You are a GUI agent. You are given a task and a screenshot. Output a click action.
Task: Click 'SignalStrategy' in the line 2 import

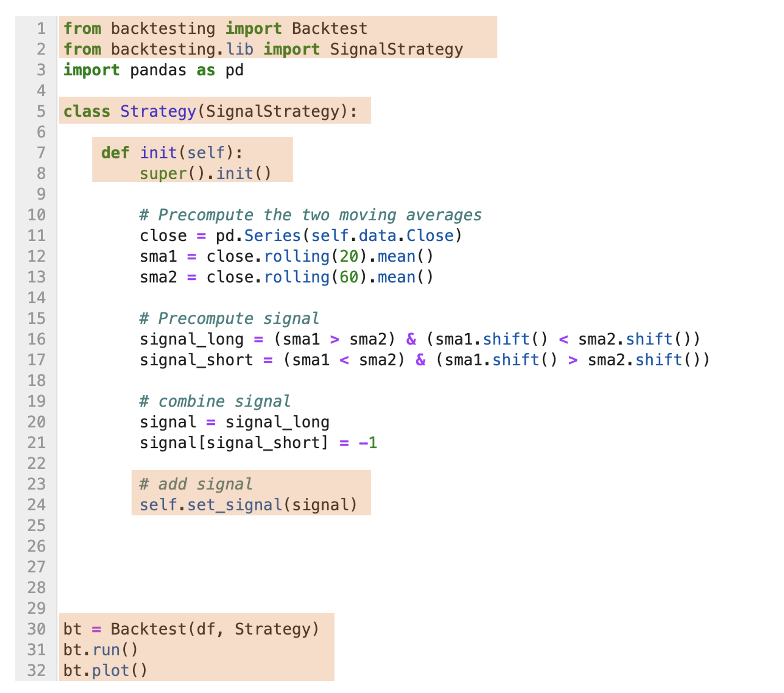click(x=396, y=49)
